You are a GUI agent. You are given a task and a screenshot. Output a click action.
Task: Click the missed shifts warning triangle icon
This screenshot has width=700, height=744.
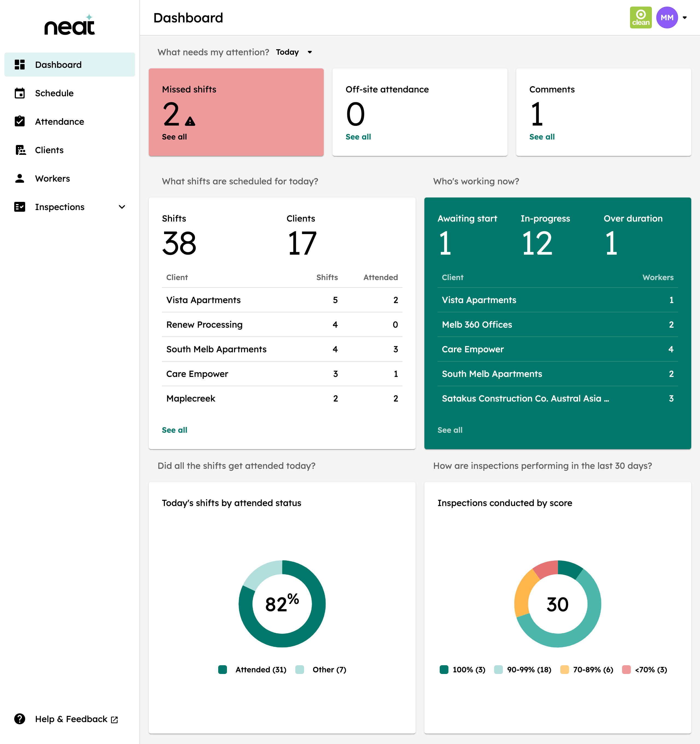(190, 121)
